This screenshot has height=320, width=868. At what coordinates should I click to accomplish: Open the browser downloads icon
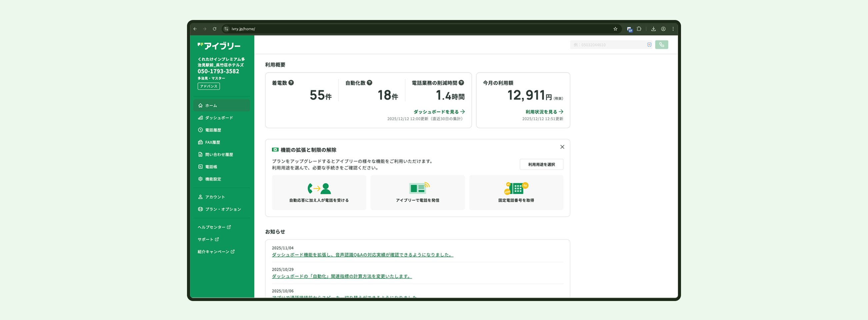tap(653, 29)
